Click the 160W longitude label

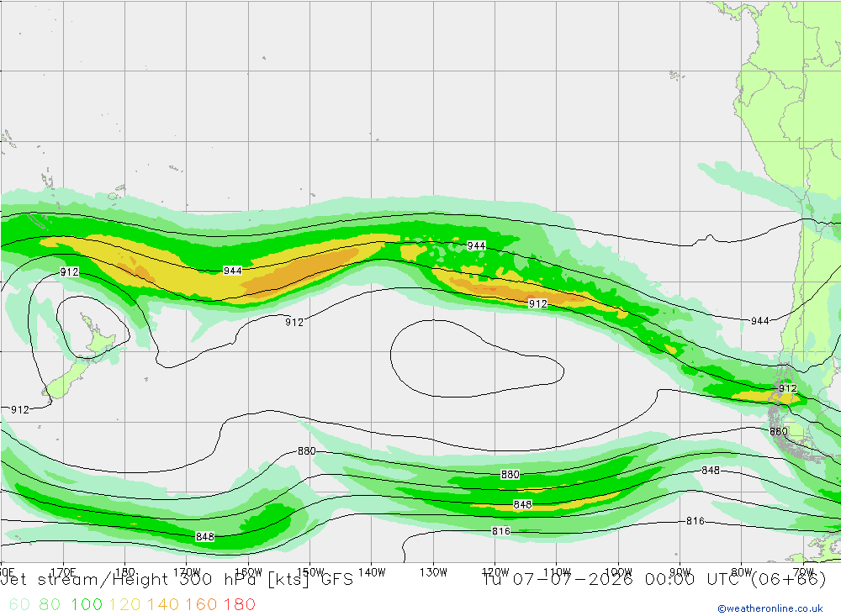point(248,572)
